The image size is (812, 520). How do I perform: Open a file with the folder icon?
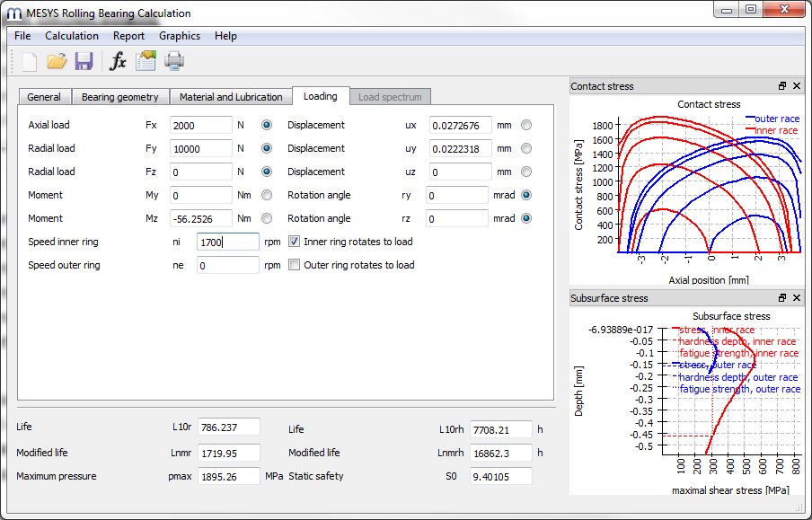click(x=57, y=61)
